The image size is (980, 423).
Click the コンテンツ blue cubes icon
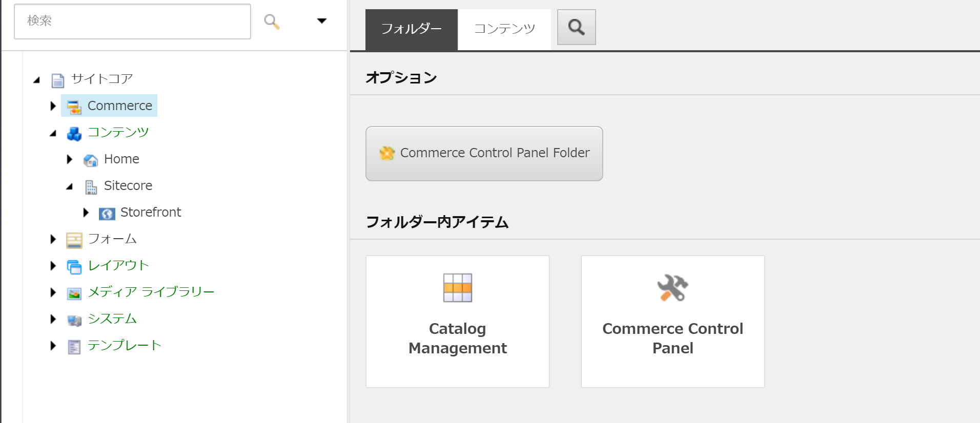(74, 134)
